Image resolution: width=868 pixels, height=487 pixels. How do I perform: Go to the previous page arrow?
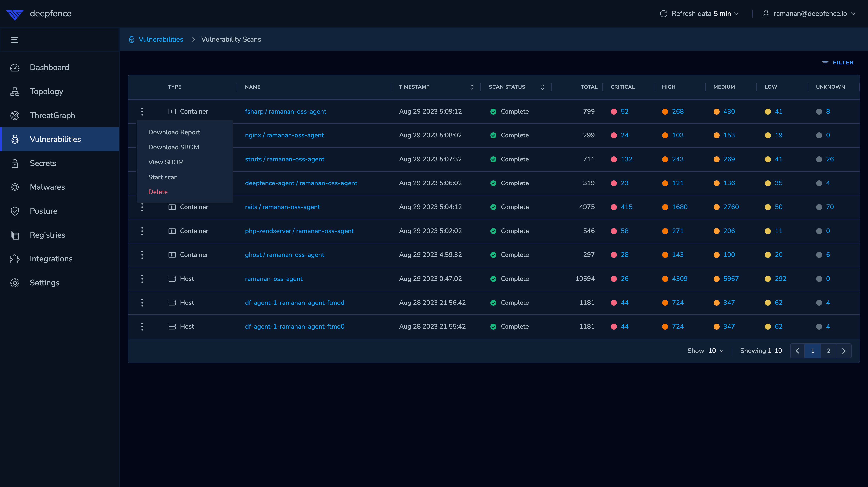pos(797,351)
